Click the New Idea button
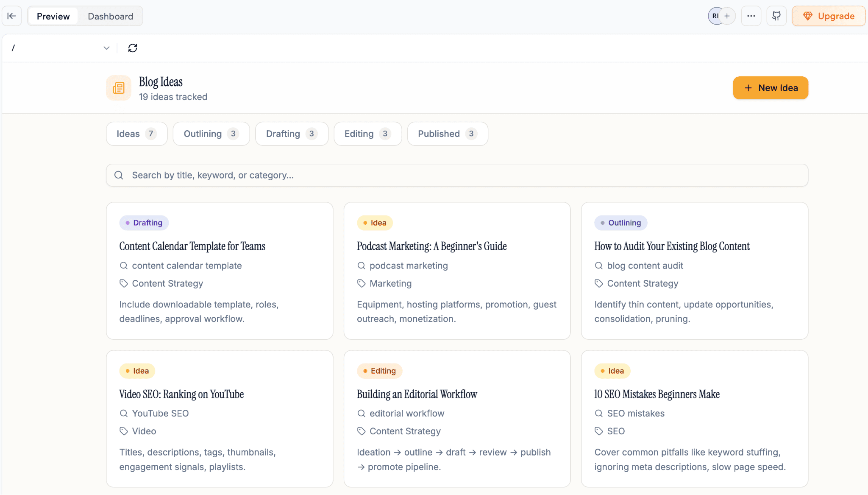The height and width of the screenshot is (495, 868). [771, 88]
